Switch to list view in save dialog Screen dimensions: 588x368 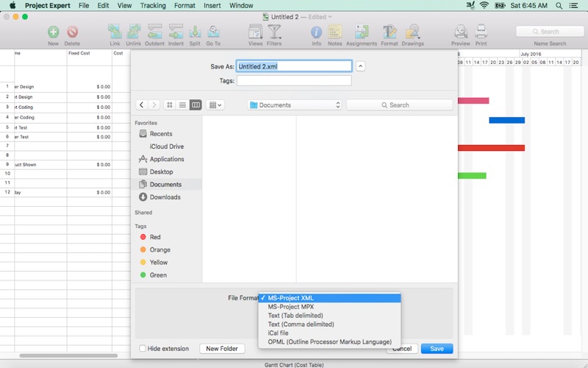pyautogui.click(x=182, y=105)
